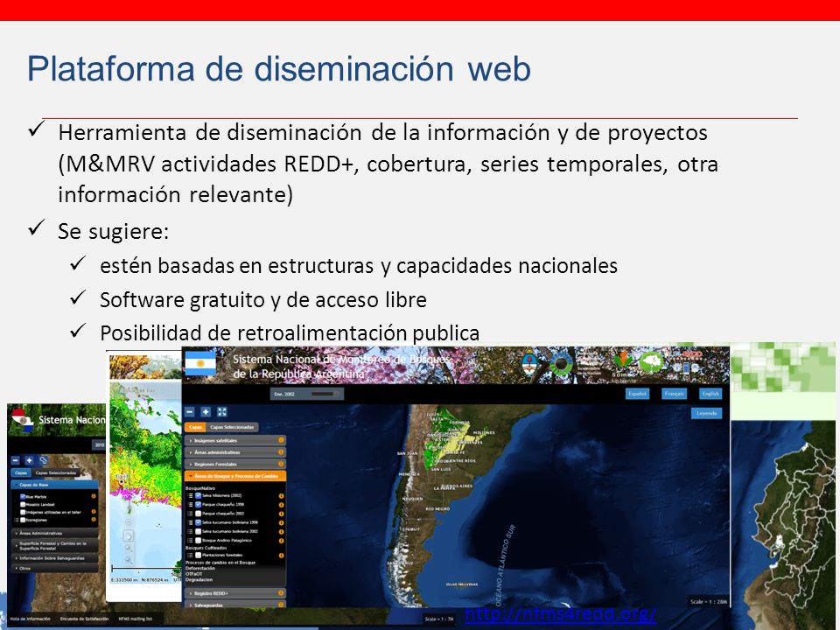This screenshot has width=840, height=630.
Task: Open info icon for Bosque Andino Patagónico layer
Action: pyautogui.click(x=281, y=541)
